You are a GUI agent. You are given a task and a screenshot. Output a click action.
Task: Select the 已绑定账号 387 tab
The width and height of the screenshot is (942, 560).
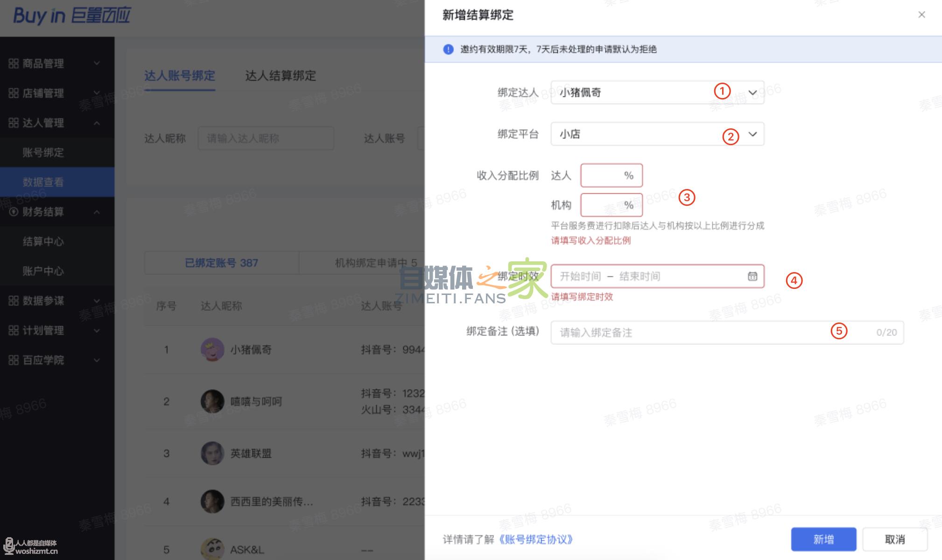click(221, 263)
